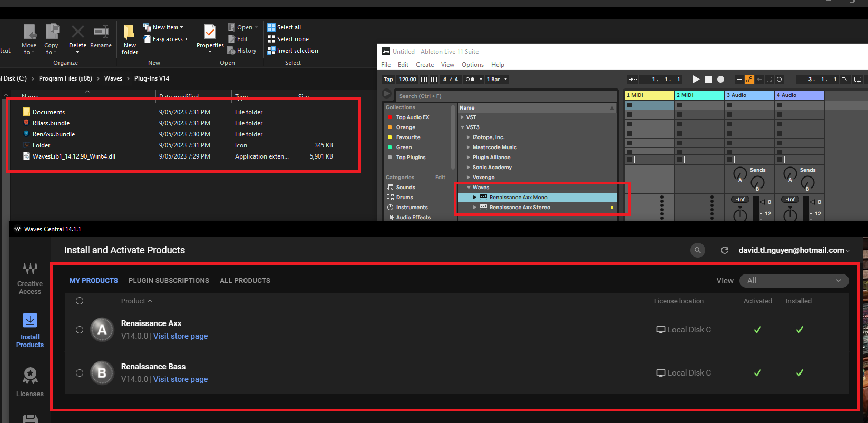Click the Rename icon in File Explorer ribbon
Viewport: 868px width, 423px height.
[101, 32]
